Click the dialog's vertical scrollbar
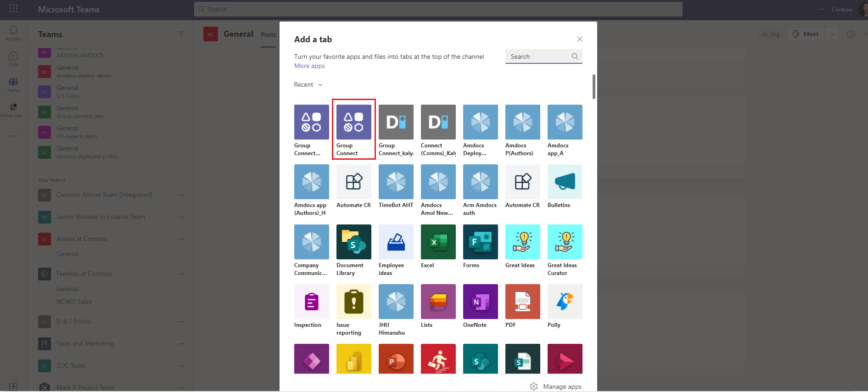Image resolution: width=868 pixels, height=392 pixels. pos(594,87)
